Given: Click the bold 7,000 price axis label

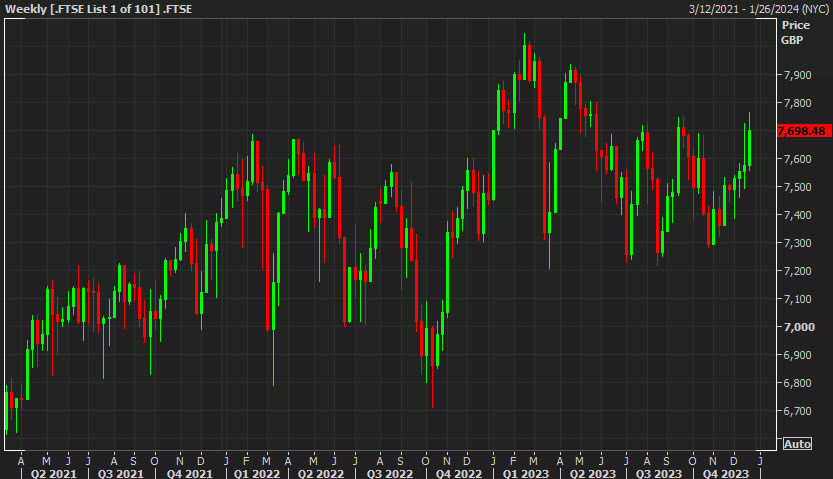Looking at the screenshot, I should (x=799, y=327).
